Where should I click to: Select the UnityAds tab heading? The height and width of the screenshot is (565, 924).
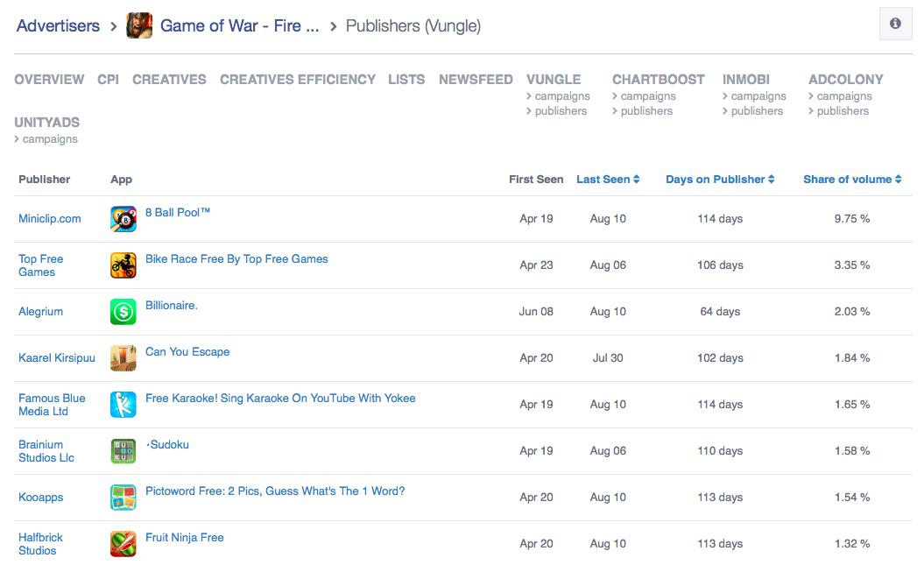pos(46,123)
